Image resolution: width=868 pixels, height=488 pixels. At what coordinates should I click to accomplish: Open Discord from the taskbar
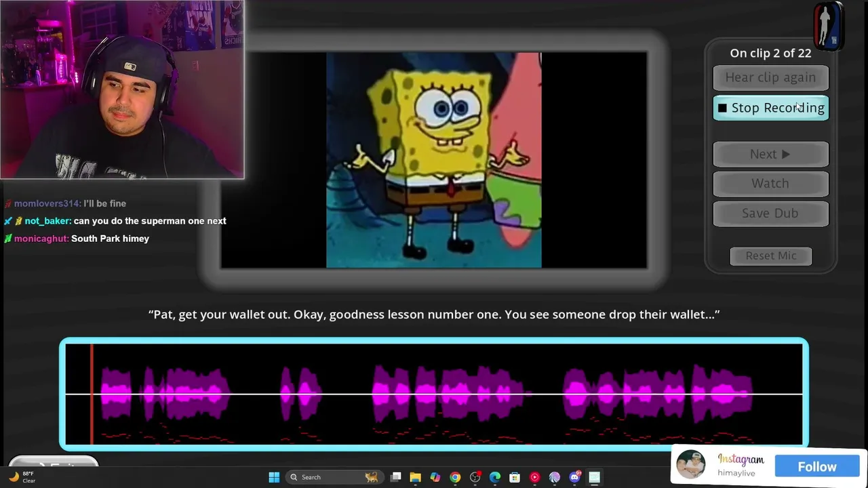pyautogui.click(x=574, y=477)
